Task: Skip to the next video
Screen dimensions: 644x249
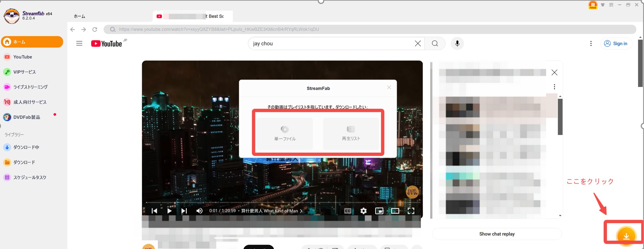Action: (x=184, y=211)
